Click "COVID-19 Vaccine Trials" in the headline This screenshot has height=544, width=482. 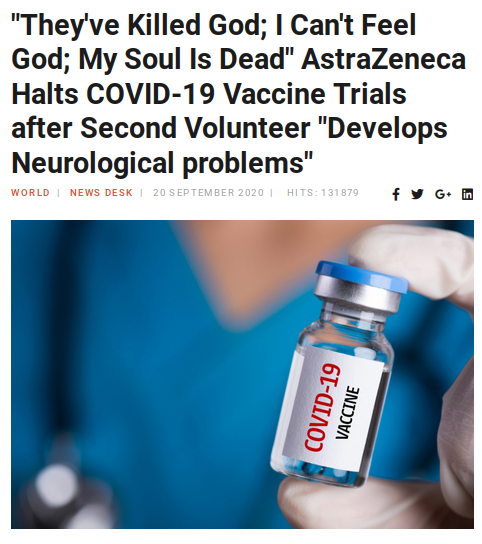tap(246, 94)
